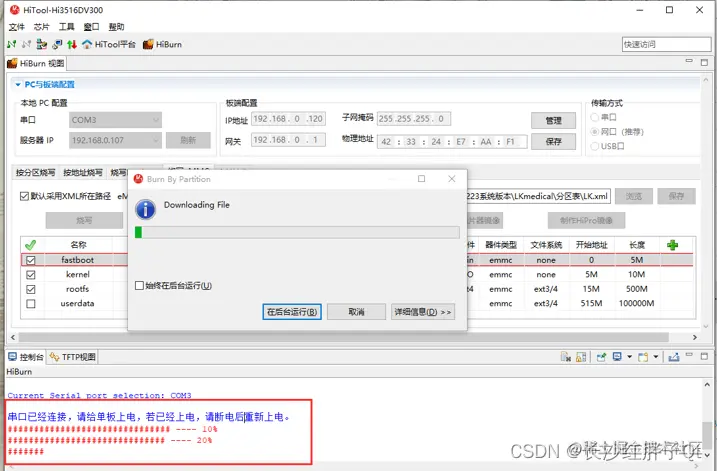
Task: Open the Chip (芯片) menu
Action: point(41,27)
